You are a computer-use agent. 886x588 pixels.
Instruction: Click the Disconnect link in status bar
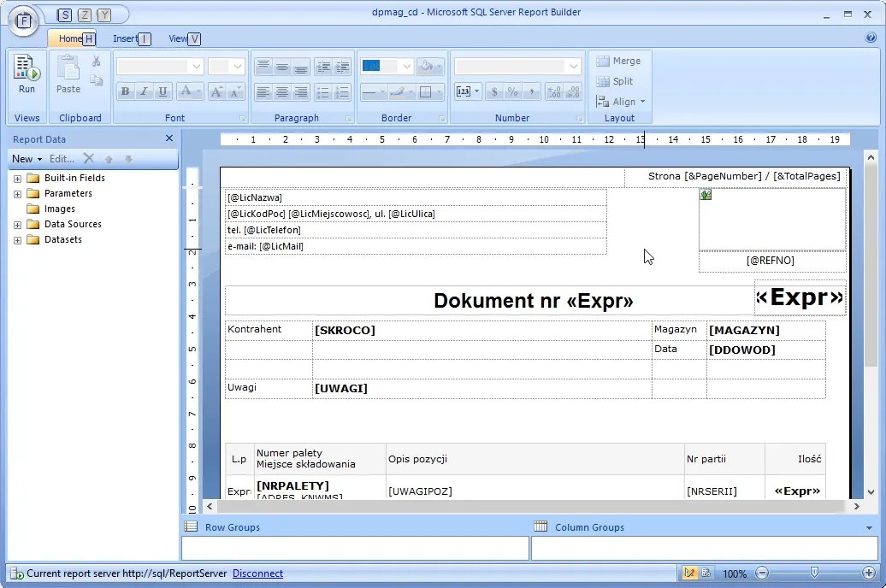click(257, 573)
